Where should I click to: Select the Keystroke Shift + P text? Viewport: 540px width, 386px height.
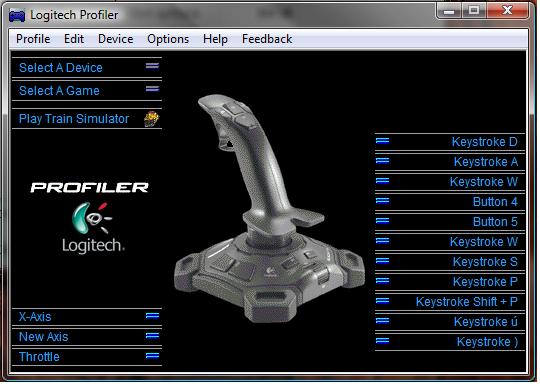click(467, 302)
